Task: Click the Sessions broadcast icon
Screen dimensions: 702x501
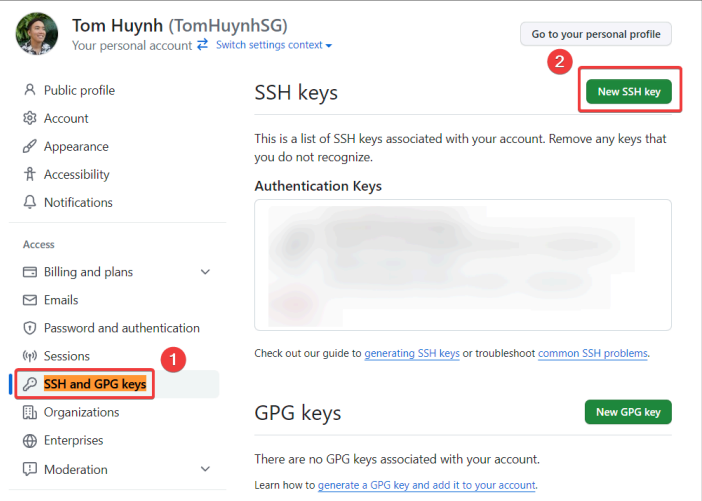Action: 30,356
